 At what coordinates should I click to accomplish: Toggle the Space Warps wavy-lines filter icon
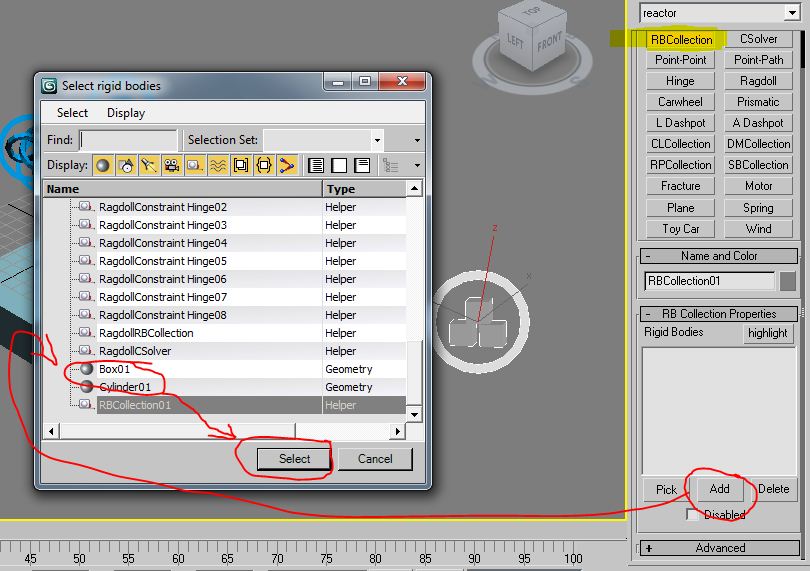[x=217, y=165]
